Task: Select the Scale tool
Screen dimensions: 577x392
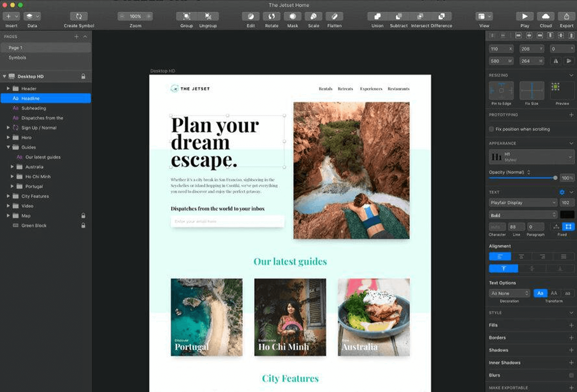Action: pos(313,16)
